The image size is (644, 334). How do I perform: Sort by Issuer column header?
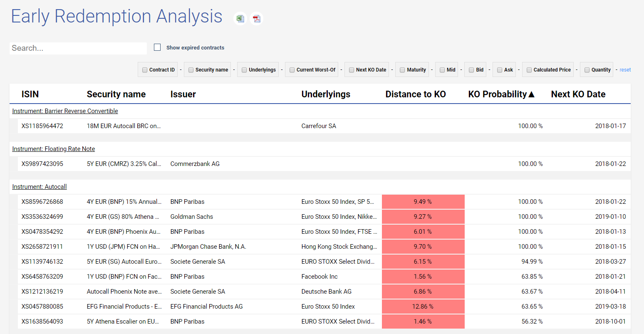[x=183, y=94]
